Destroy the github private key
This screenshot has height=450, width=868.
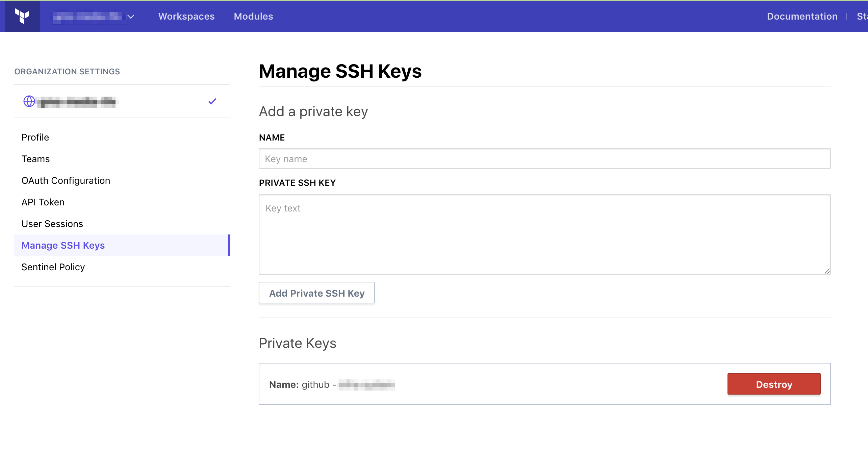(x=773, y=384)
